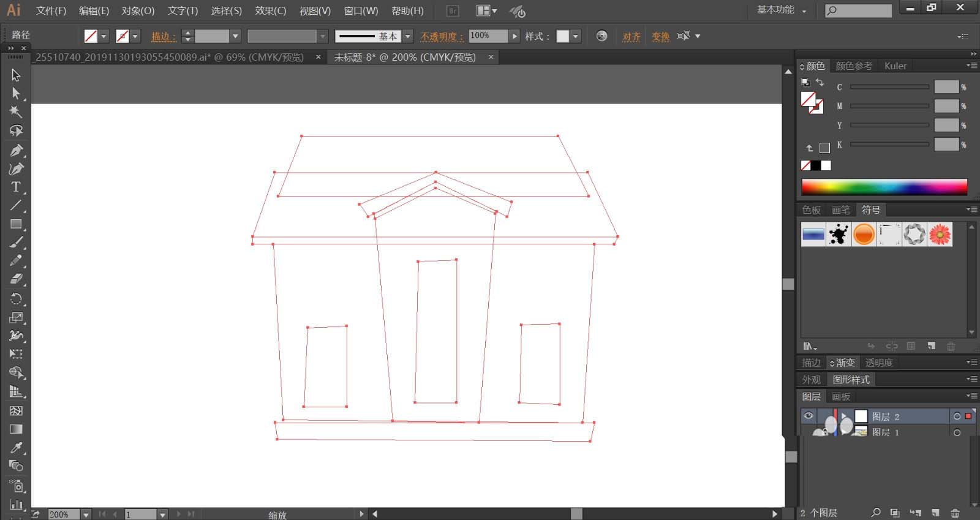Click target circle of 图层 2

click(x=957, y=416)
